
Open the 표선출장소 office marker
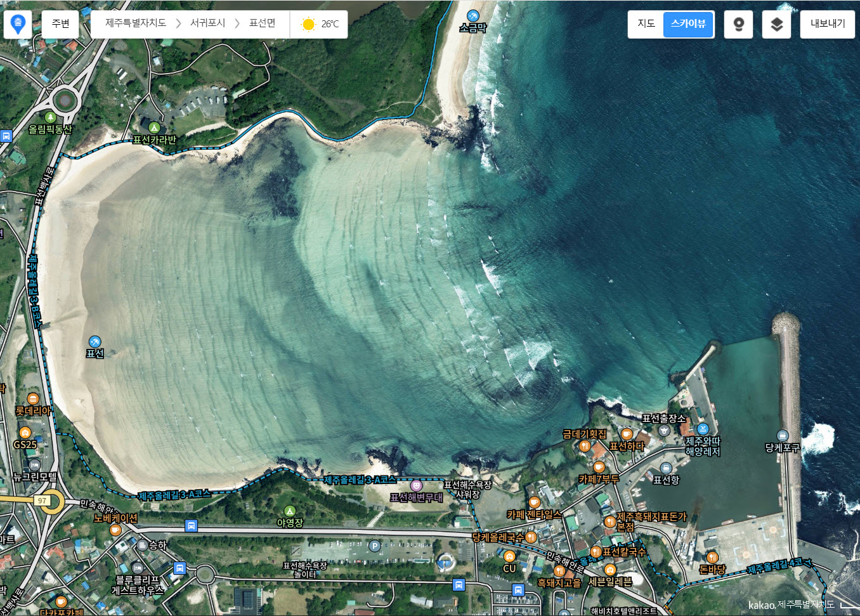click(x=664, y=430)
